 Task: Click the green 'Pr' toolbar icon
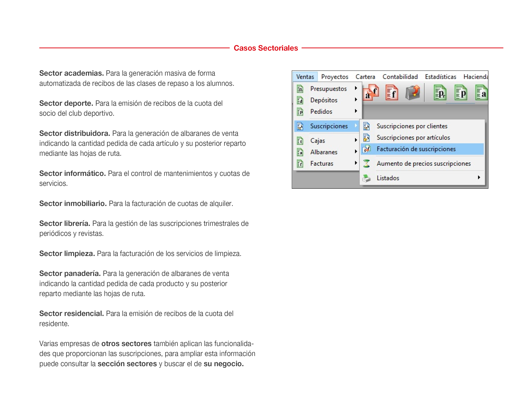(x=440, y=92)
